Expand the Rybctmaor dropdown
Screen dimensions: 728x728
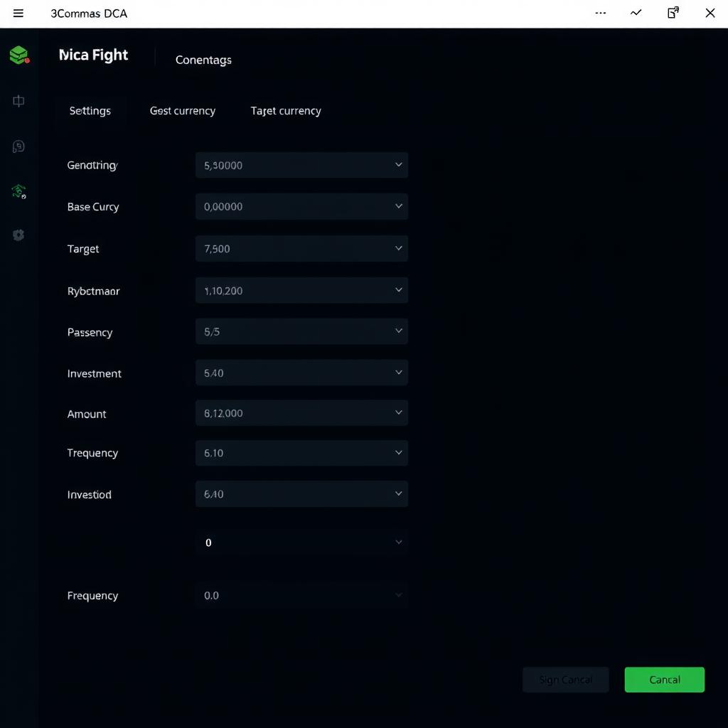(301, 290)
